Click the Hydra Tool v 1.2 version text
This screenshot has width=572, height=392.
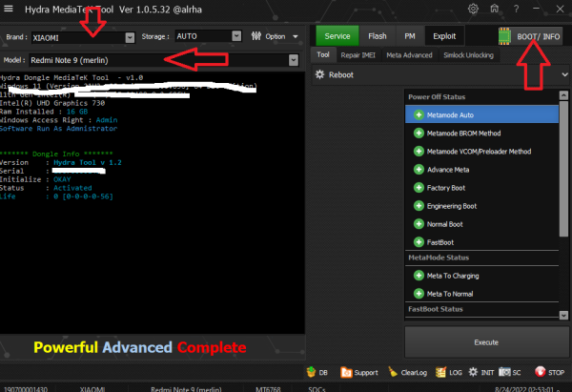pyautogui.click(x=88, y=162)
